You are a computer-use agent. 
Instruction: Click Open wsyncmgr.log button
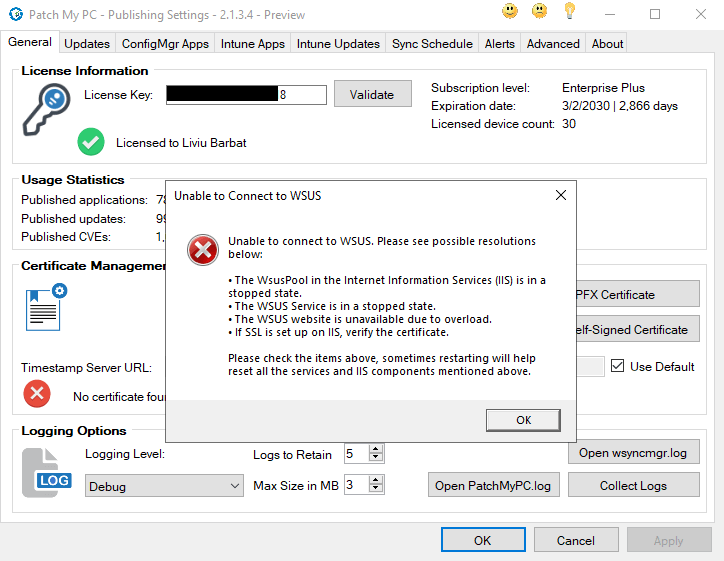pyautogui.click(x=633, y=452)
